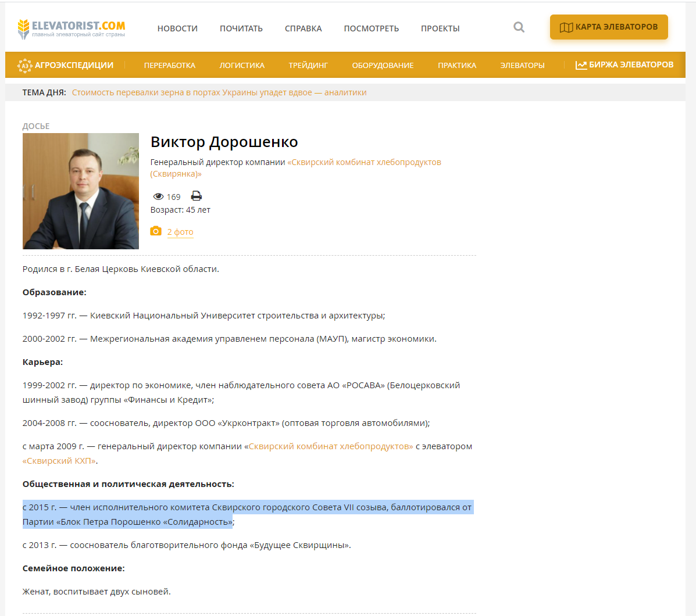Viewport: 696px width, 616px height.
Task: Click the line Родился в г. Белая Церковь
Action: (121, 268)
